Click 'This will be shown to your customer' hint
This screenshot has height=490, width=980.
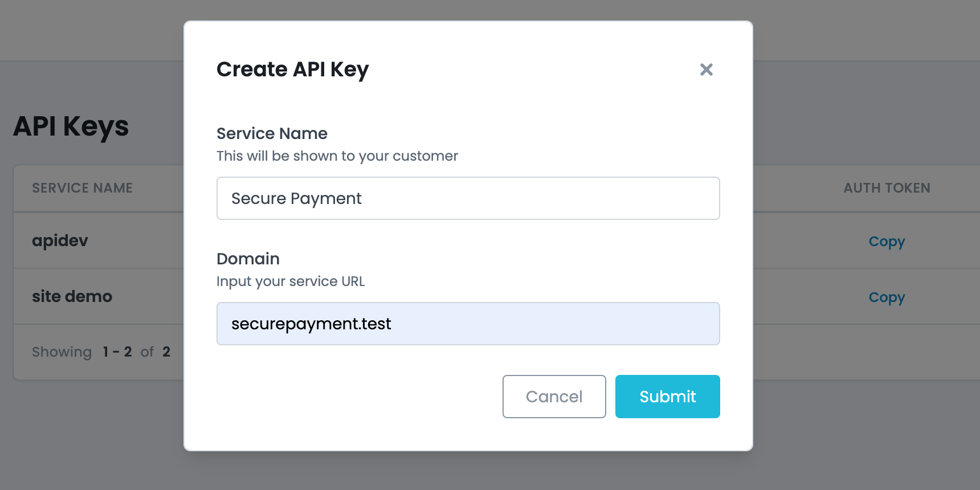click(x=337, y=156)
